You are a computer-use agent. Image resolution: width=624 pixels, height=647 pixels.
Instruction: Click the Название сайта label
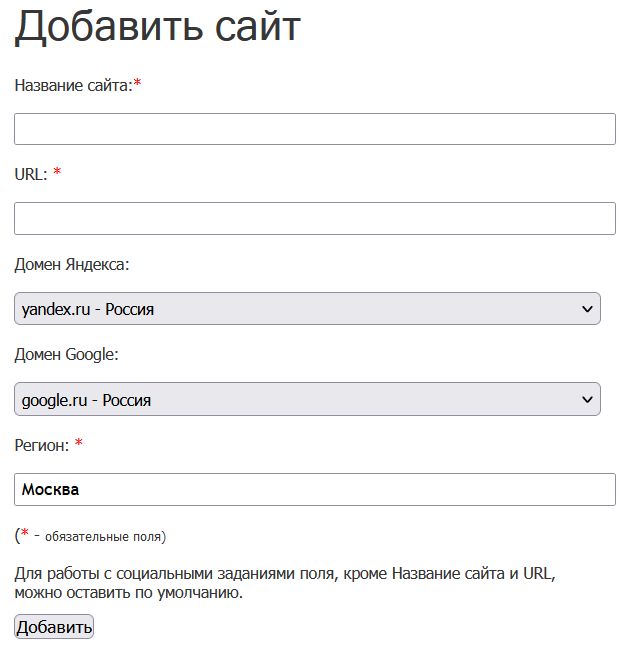(x=72, y=86)
